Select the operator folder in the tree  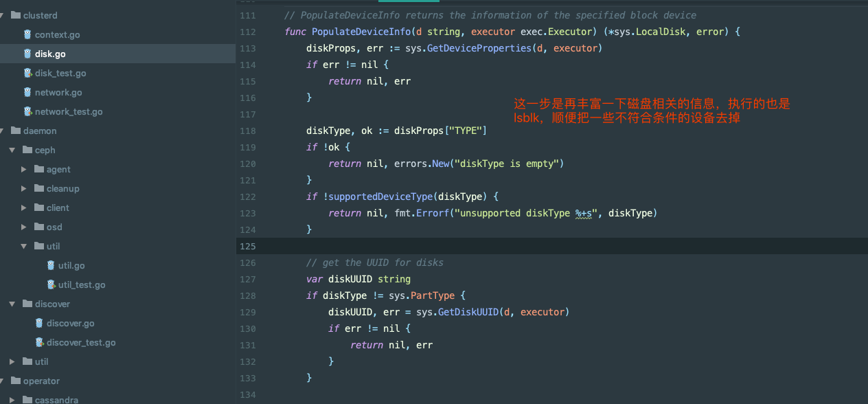click(41, 381)
